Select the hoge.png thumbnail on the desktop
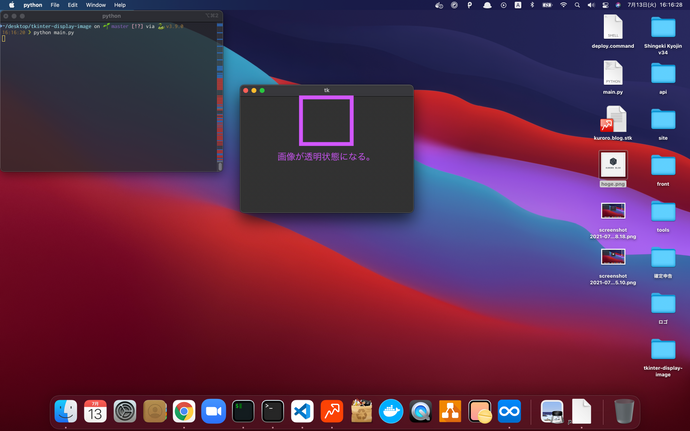This screenshot has height=431, width=690. pos(613,163)
